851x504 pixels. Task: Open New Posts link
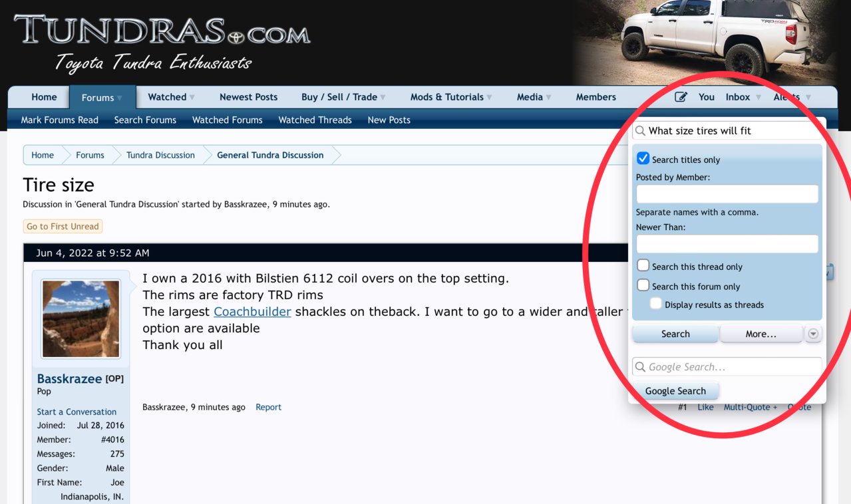tap(389, 120)
